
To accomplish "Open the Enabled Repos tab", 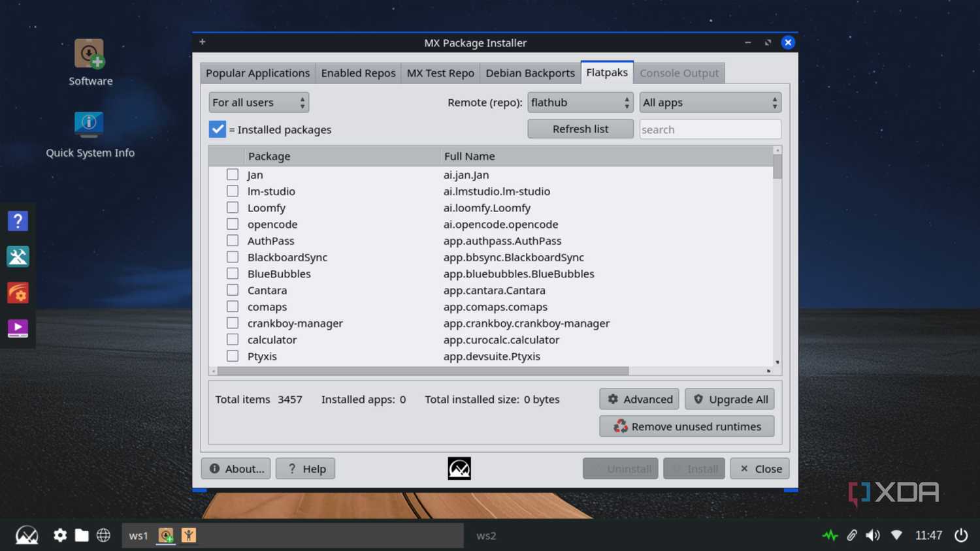I will coord(358,73).
